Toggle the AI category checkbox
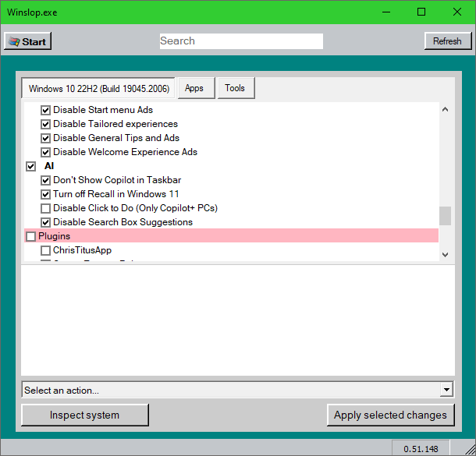The image size is (476, 456). click(x=31, y=166)
